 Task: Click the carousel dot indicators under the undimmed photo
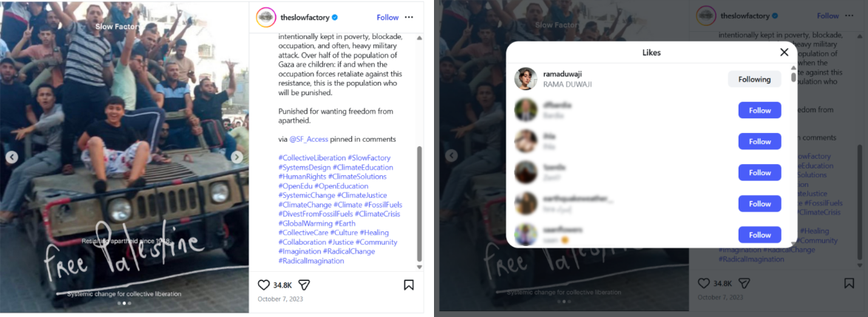(x=124, y=303)
